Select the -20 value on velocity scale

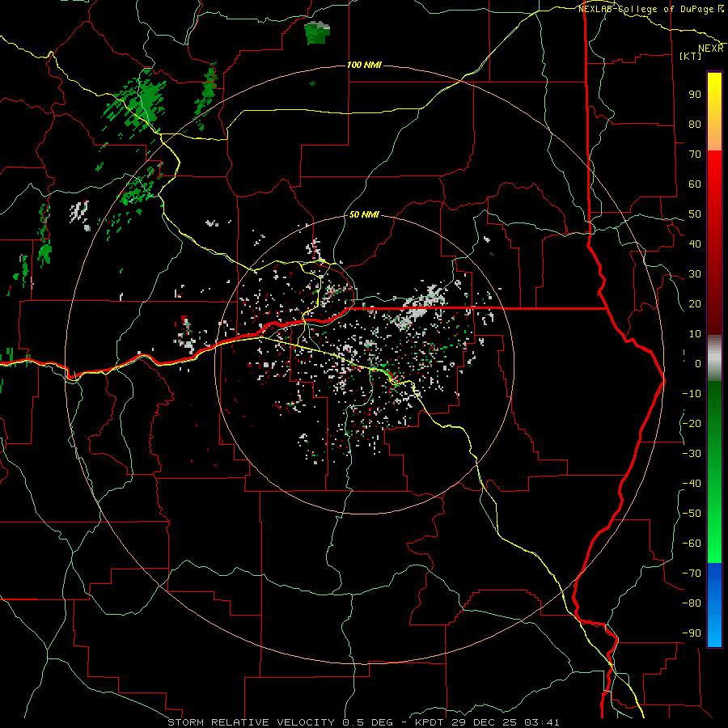tap(692, 424)
